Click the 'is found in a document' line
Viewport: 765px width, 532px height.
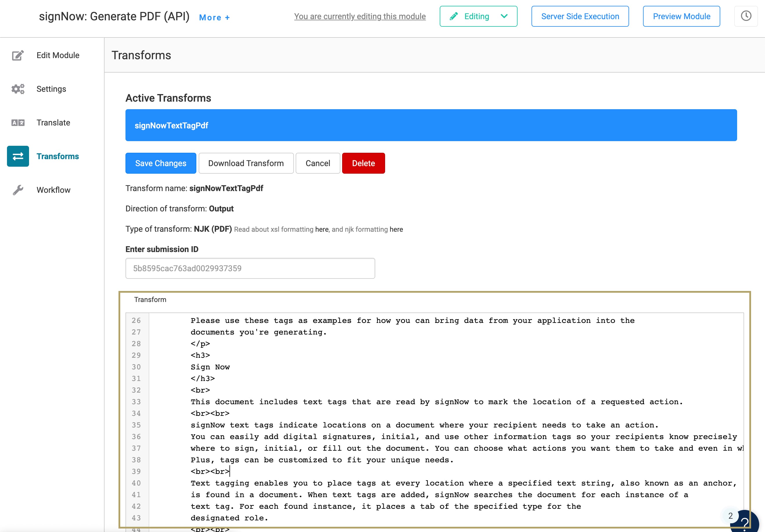click(x=439, y=495)
